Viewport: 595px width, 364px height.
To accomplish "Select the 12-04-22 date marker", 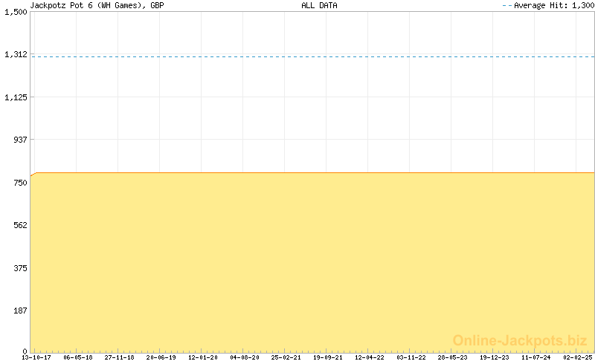I will coord(369,357).
